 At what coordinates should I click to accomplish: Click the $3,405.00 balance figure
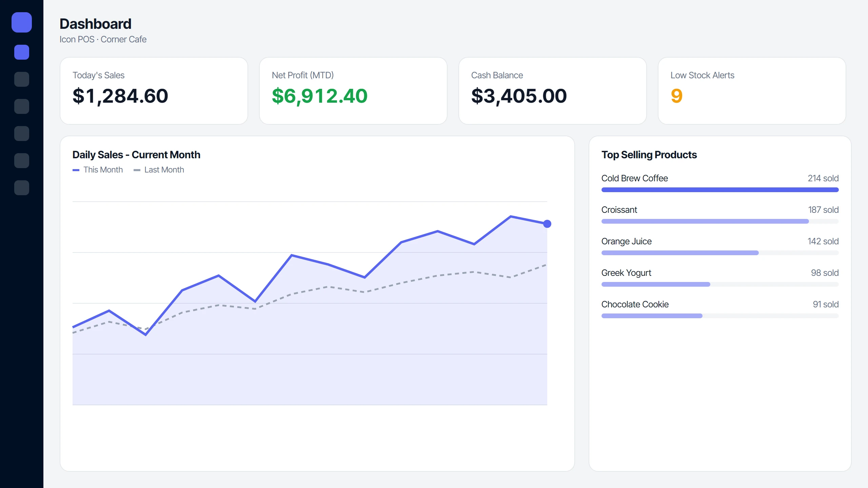point(519,96)
